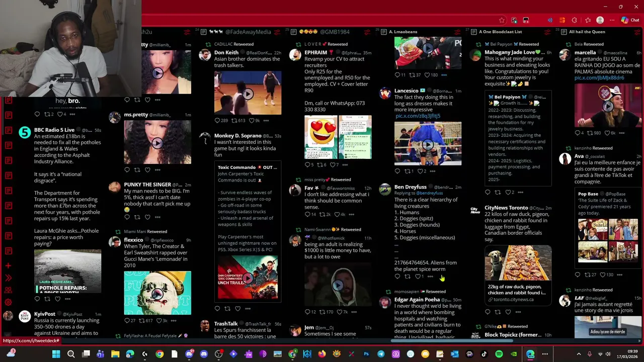Click the profile avatar at sidebar bottom
The width and height of the screenshot is (644, 362).
pyautogui.click(x=8, y=316)
